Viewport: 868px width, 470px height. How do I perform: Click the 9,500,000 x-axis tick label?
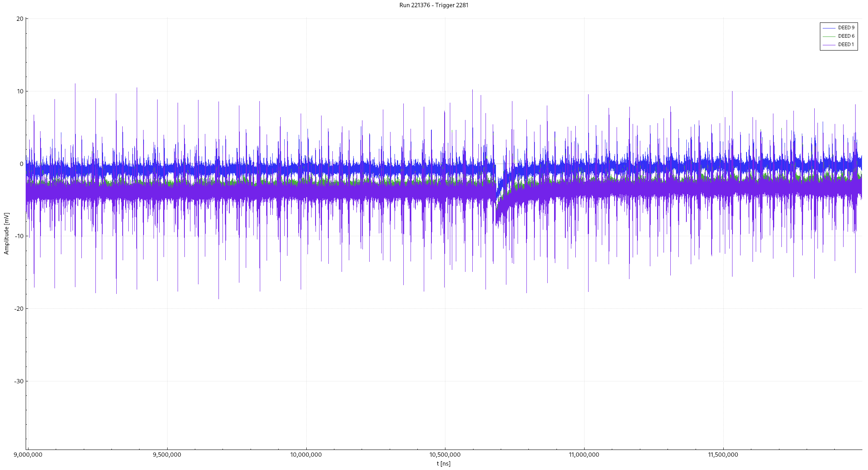(x=167, y=455)
